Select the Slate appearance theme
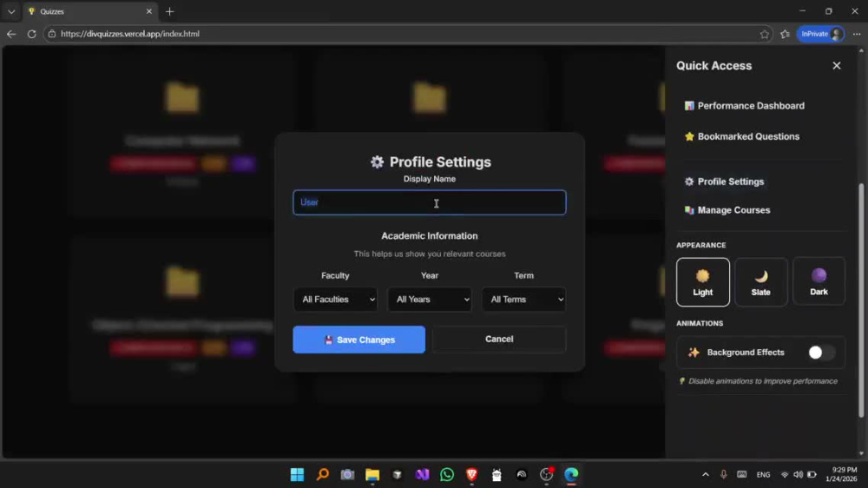 [760, 282]
